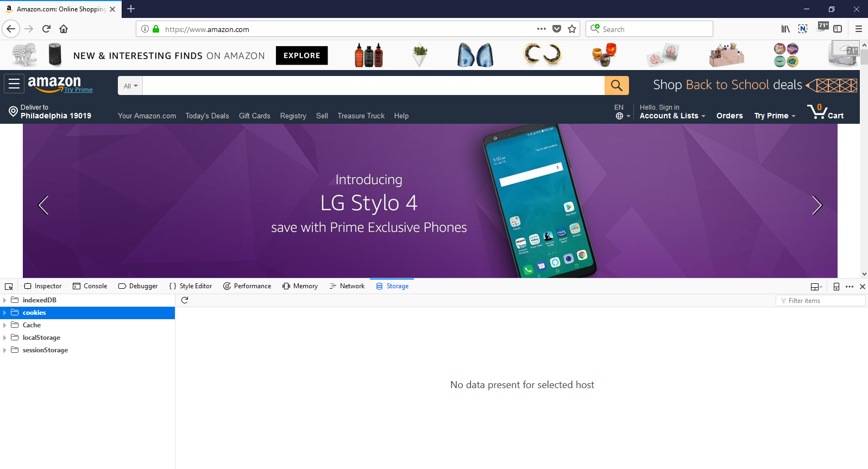Open Shop Back to School deals banner
868x469 pixels.
point(755,85)
